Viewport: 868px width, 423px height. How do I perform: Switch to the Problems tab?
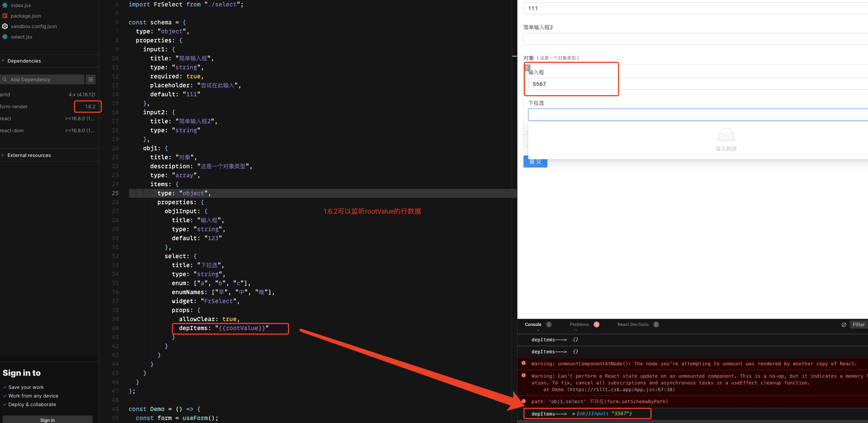[579, 324]
